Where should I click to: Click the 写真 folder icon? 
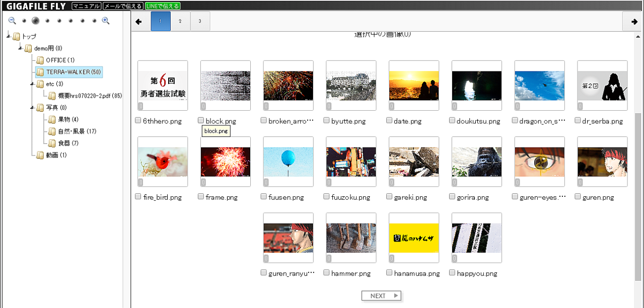(40, 107)
